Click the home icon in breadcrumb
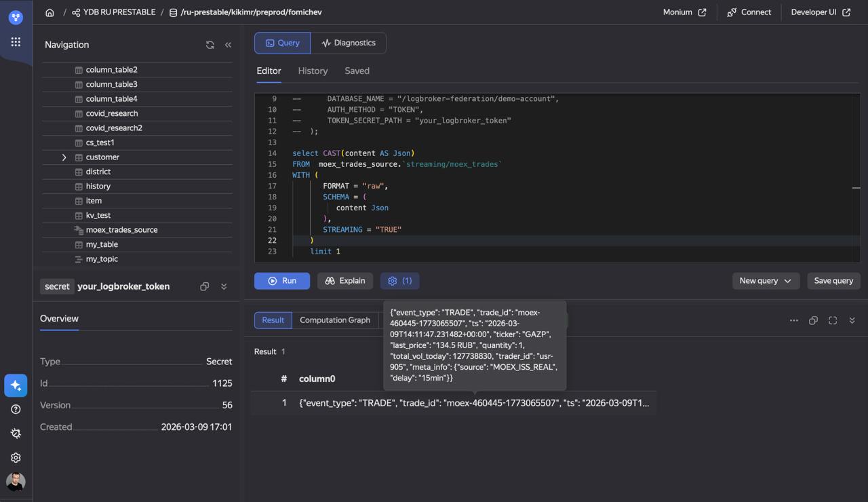 (x=50, y=12)
